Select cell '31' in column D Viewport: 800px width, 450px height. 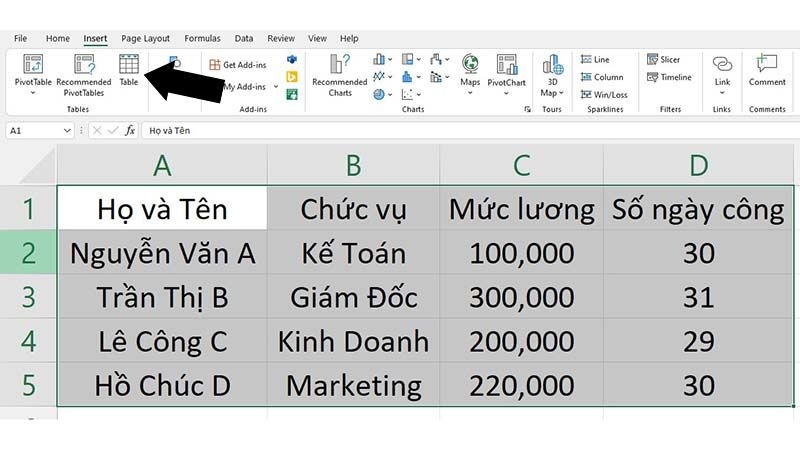(698, 297)
